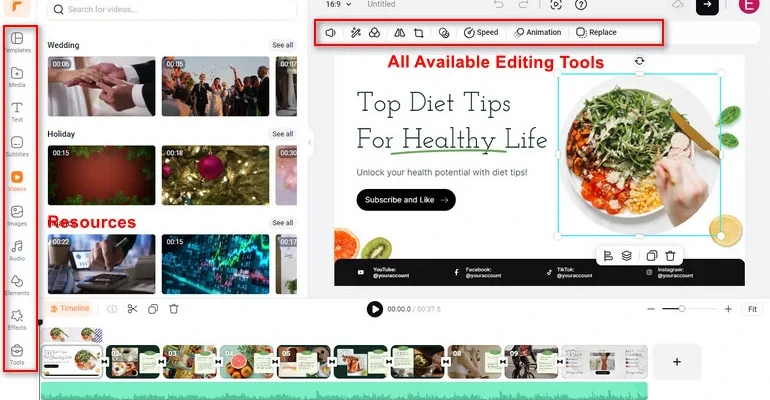This screenshot has height=400, width=770.
Task: Add a new scene with plus tile
Action: [677, 362]
